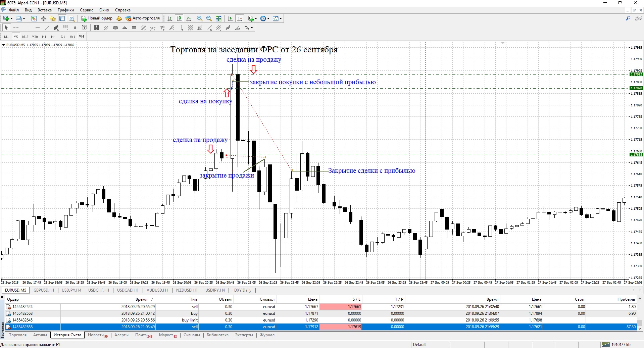Switch to H1 timeframe

[44, 37]
